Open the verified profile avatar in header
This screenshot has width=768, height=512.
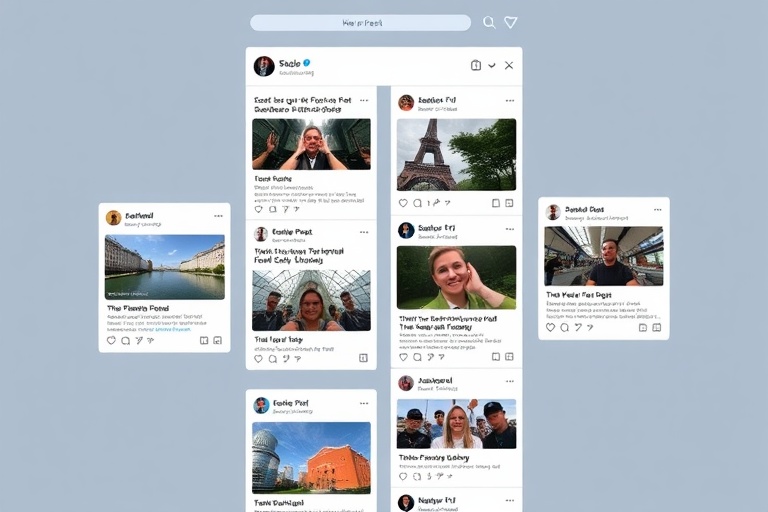click(264, 66)
